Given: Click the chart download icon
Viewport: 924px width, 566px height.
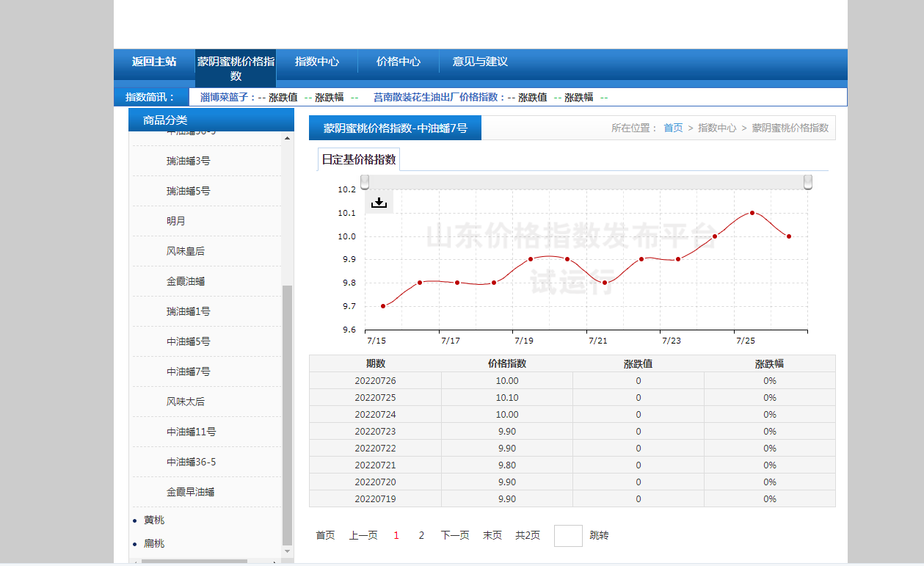Looking at the screenshot, I should (379, 202).
